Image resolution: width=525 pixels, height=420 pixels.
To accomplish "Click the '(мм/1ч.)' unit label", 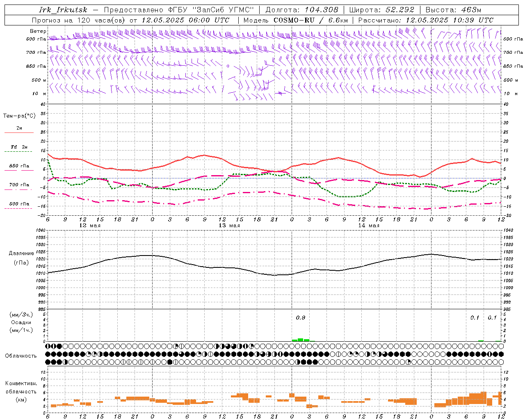I will click(x=21, y=330).
